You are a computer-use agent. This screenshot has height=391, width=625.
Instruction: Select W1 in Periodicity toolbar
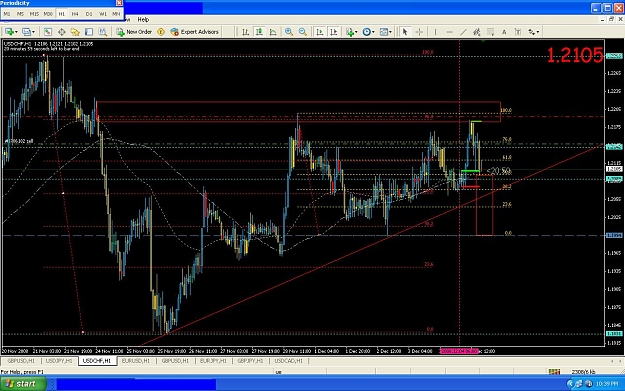(x=103, y=14)
